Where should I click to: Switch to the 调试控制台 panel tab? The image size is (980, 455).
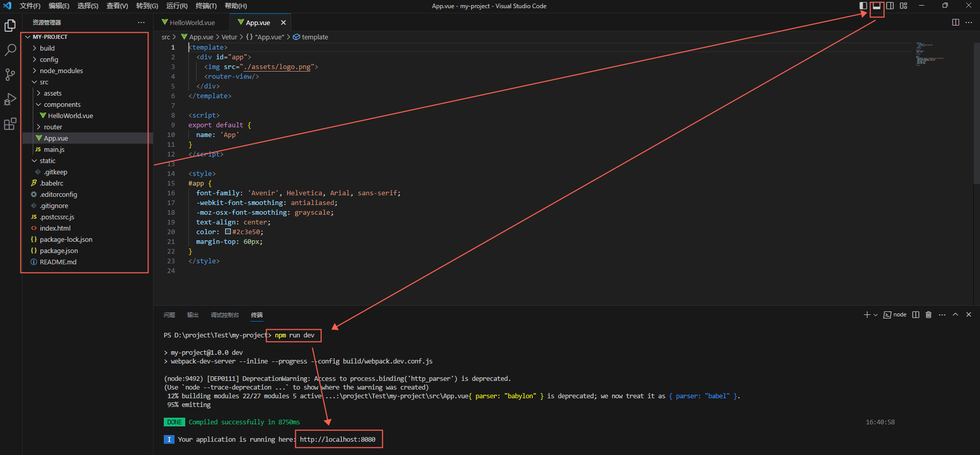tap(225, 315)
